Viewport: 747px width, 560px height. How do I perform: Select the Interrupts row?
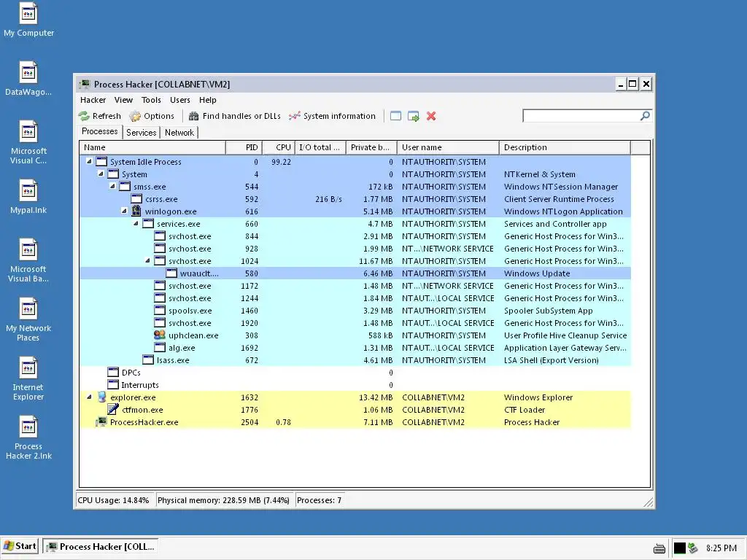pos(355,384)
